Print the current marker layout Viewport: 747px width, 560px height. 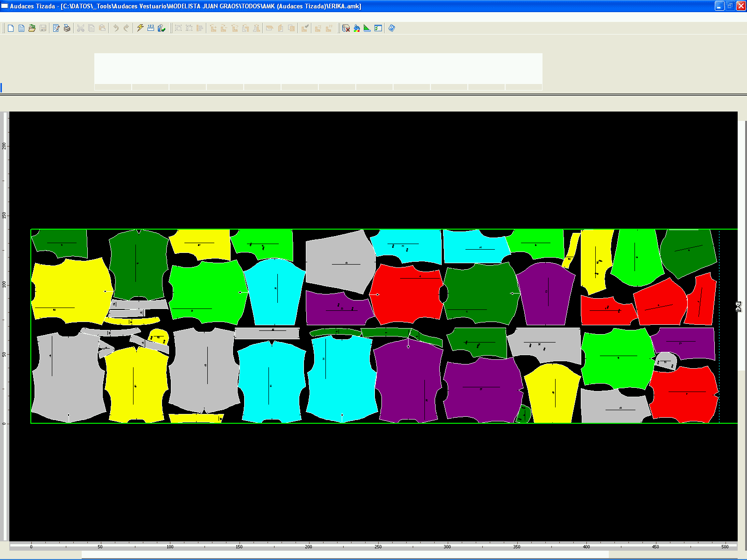click(x=67, y=28)
